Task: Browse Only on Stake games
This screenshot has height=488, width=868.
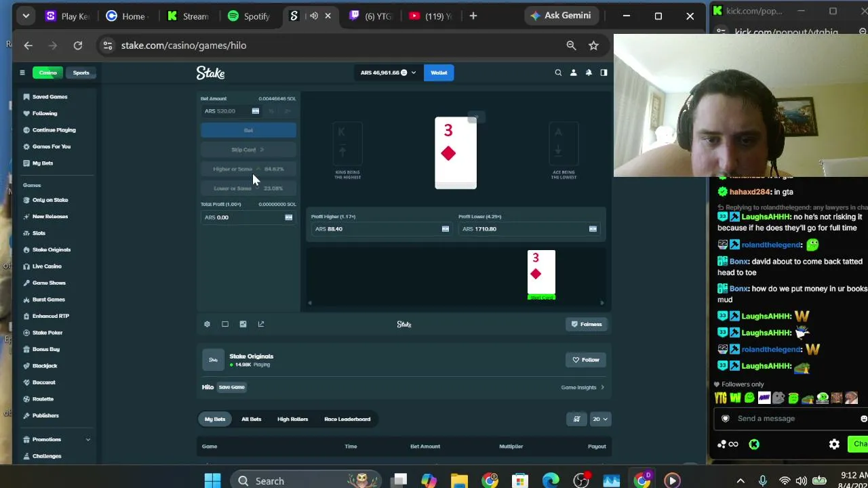Action: point(50,200)
